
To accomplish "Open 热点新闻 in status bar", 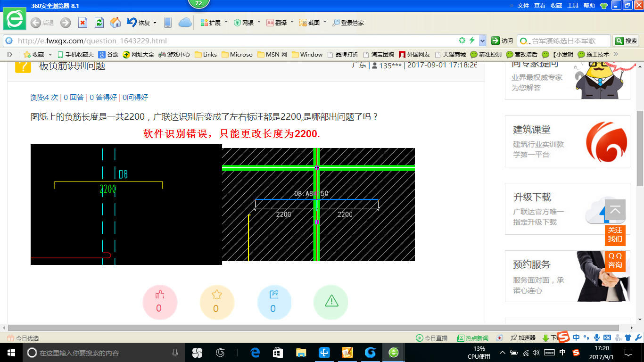I will (473, 338).
